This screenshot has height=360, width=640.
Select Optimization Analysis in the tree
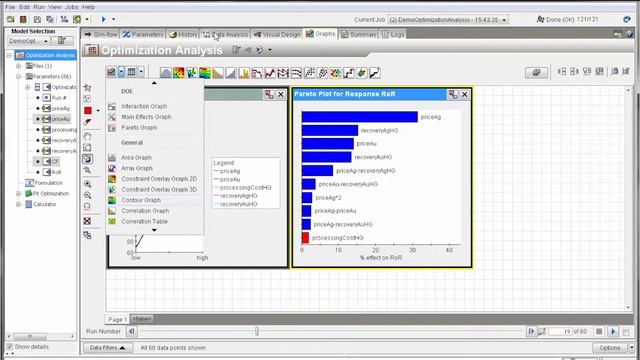[x=45, y=55]
